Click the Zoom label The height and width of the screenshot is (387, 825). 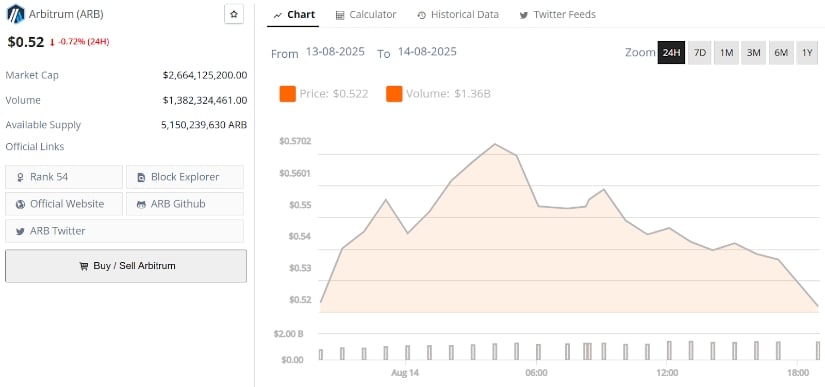[x=640, y=53]
